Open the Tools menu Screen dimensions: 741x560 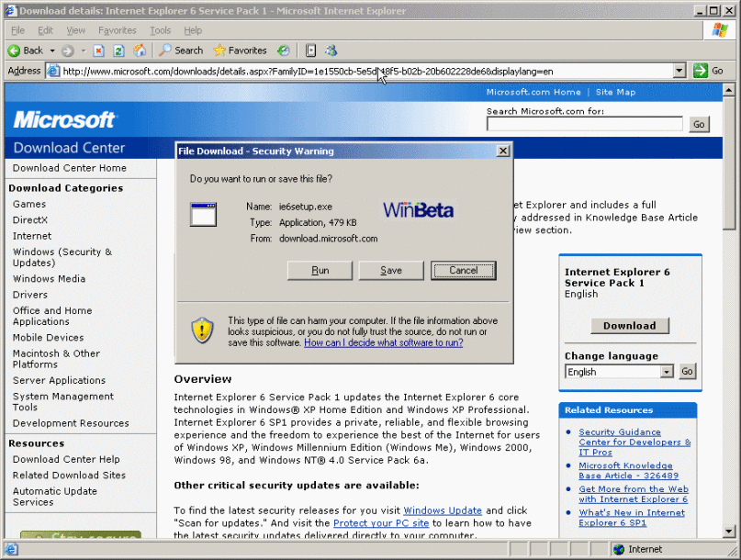tap(160, 30)
